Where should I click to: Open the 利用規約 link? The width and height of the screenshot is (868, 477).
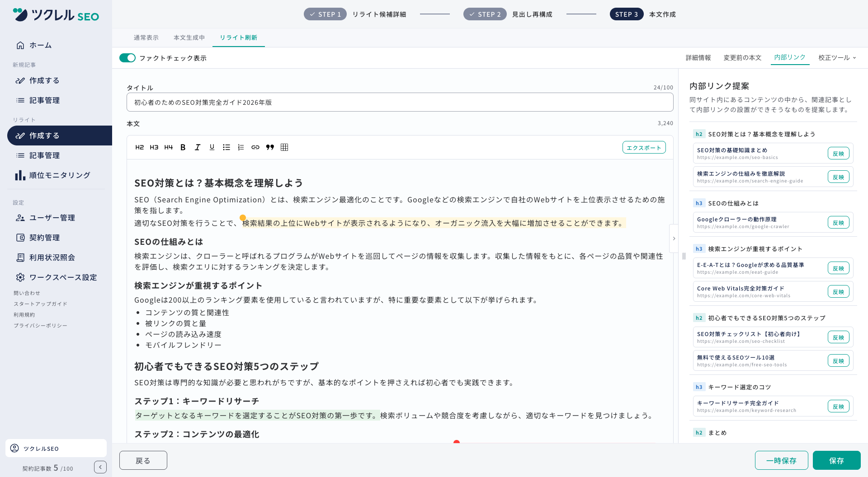[24, 315]
